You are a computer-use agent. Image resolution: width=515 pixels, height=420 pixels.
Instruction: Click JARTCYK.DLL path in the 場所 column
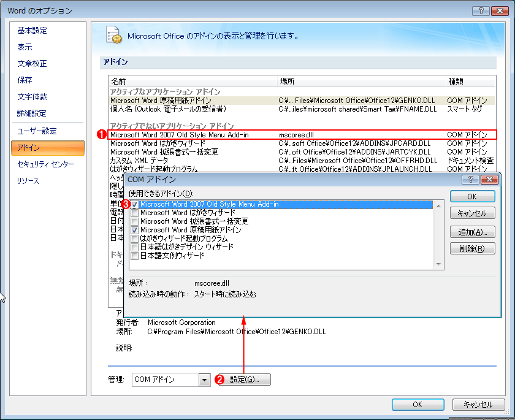354,152
